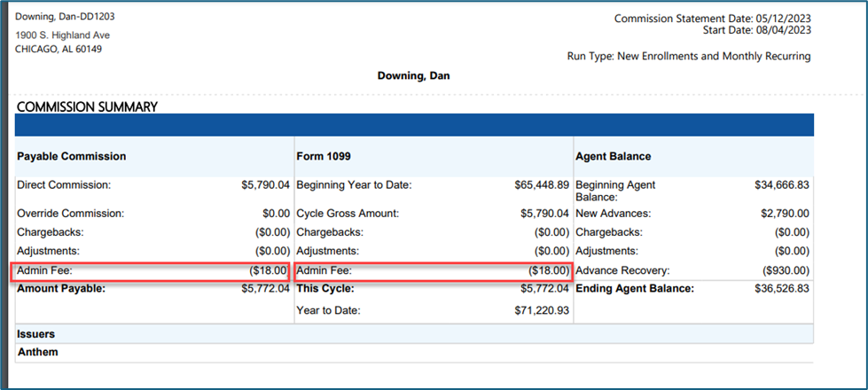Click highlighted Admin Fee under Payable Commission

pyautogui.click(x=152, y=271)
